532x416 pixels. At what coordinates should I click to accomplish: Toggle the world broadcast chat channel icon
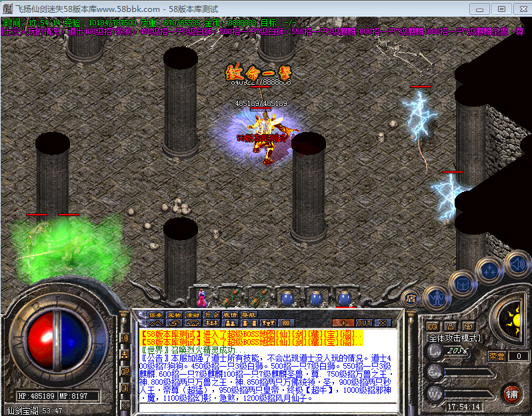click(125, 405)
